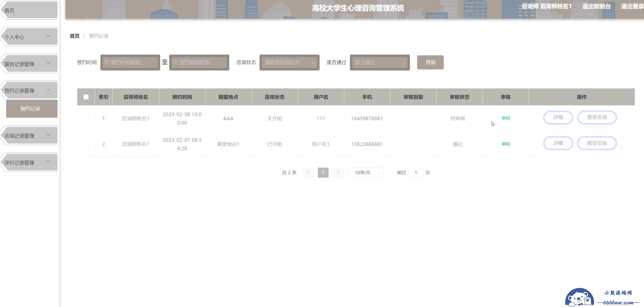This screenshot has height=307, width=644.
Task: Click the 查询 search button
Action: pyautogui.click(x=430, y=62)
